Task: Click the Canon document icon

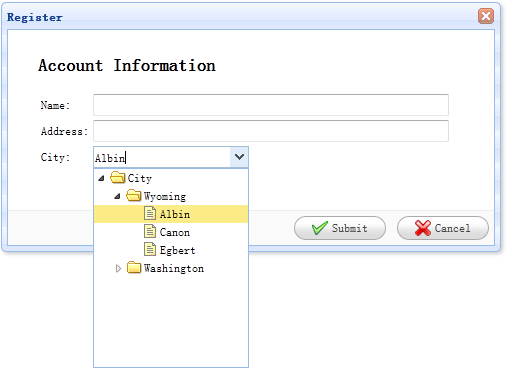Action: [x=150, y=231]
